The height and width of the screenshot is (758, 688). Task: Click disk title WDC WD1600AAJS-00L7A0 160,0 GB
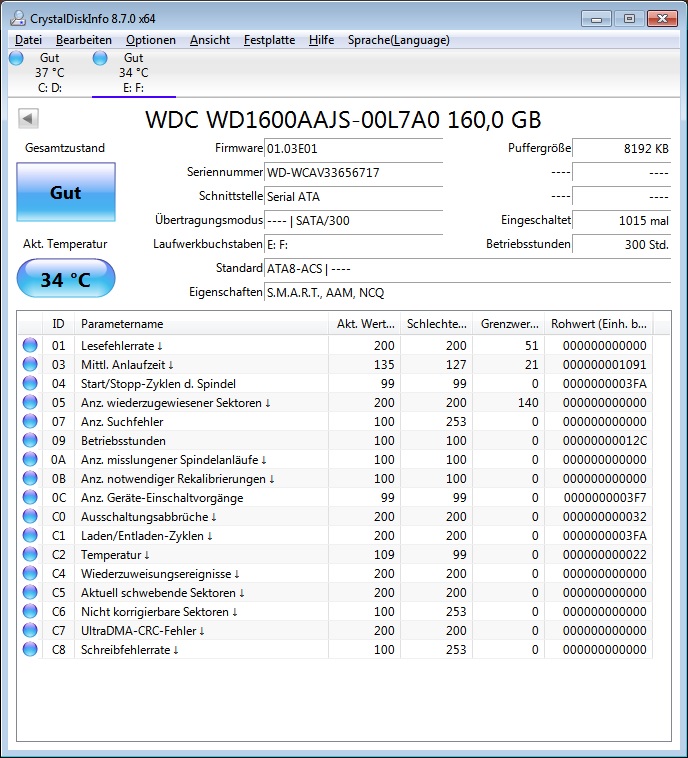click(x=343, y=120)
